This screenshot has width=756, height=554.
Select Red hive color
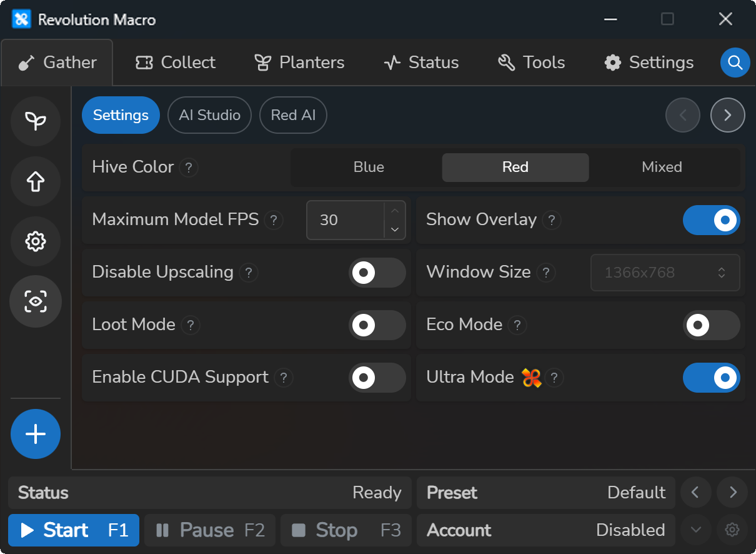[x=515, y=168]
